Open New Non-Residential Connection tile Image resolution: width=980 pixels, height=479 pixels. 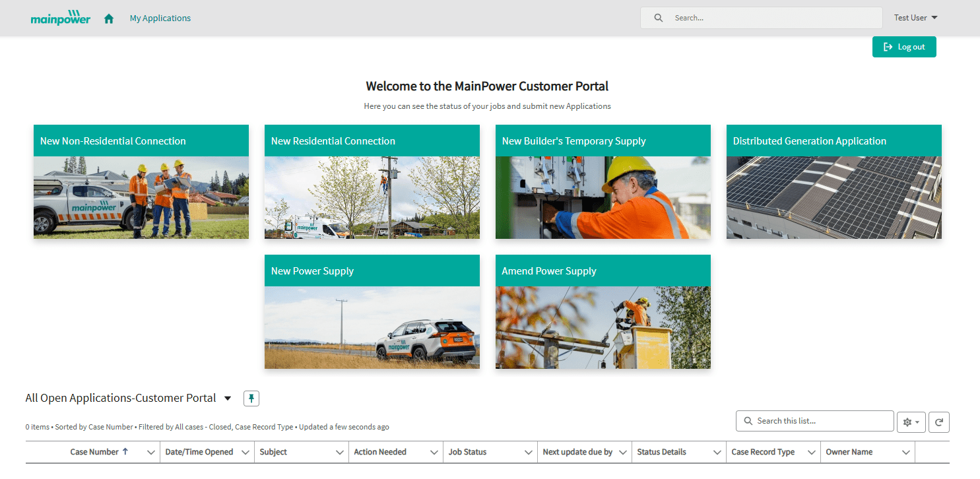[141, 181]
